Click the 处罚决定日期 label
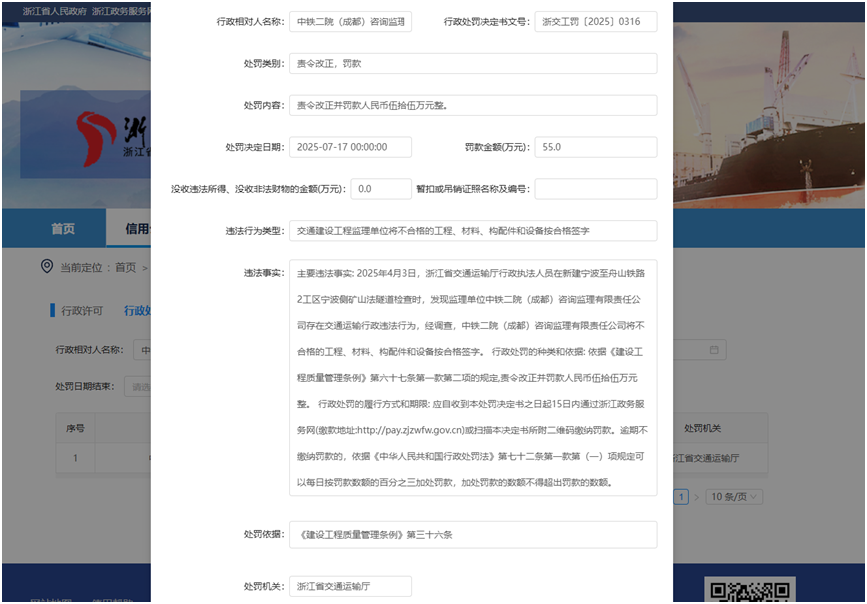The image size is (867, 604). 255,147
